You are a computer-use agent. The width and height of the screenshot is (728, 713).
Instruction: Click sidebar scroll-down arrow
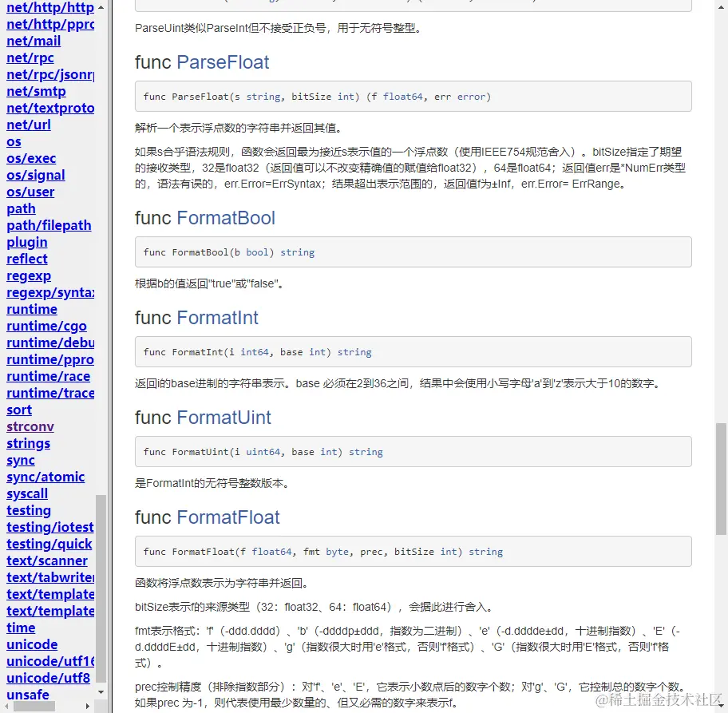point(101,692)
